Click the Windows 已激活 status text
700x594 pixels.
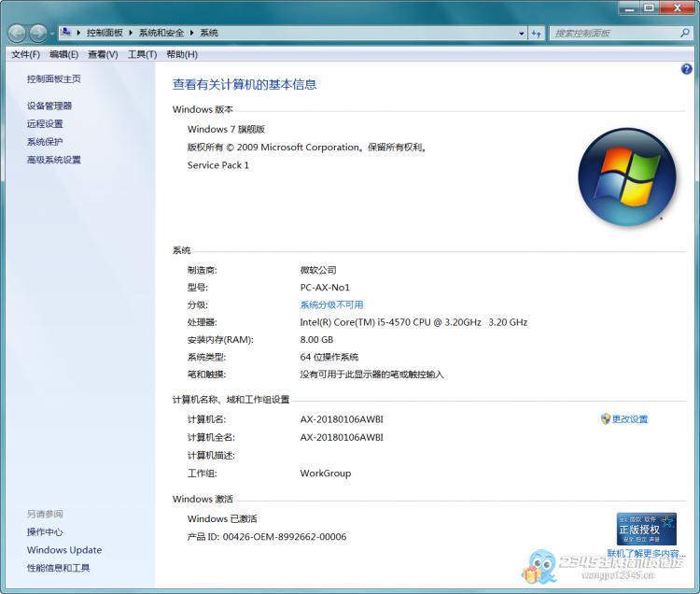click(222, 519)
